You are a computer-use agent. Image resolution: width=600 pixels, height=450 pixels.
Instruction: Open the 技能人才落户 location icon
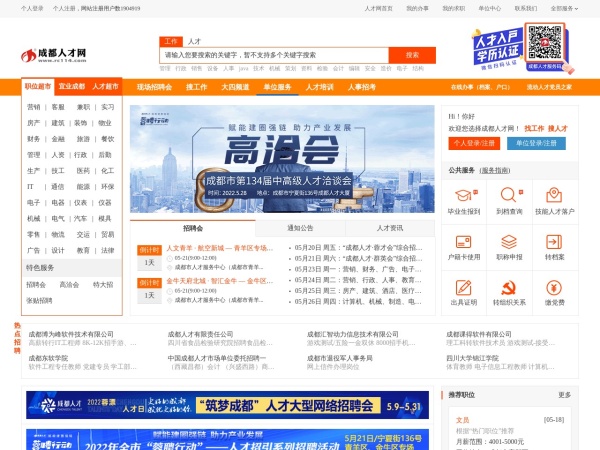pos(554,195)
